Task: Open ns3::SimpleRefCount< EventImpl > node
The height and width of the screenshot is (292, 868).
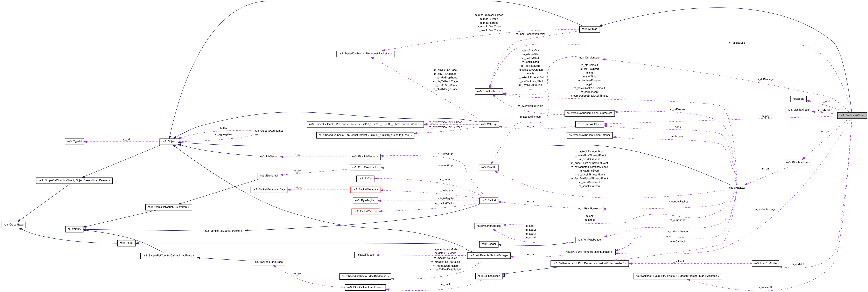Action: click(x=169, y=207)
